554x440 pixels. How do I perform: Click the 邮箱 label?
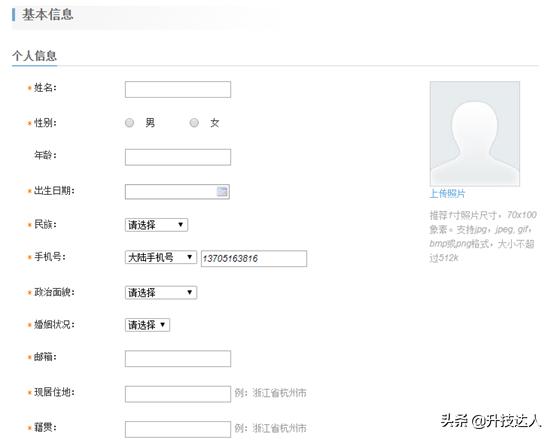pos(45,357)
